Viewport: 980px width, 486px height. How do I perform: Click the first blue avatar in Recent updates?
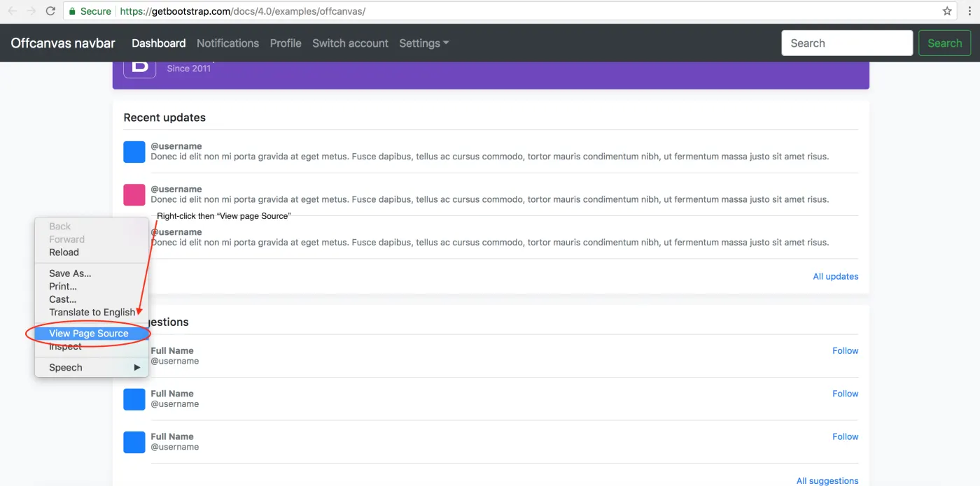pyautogui.click(x=134, y=152)
